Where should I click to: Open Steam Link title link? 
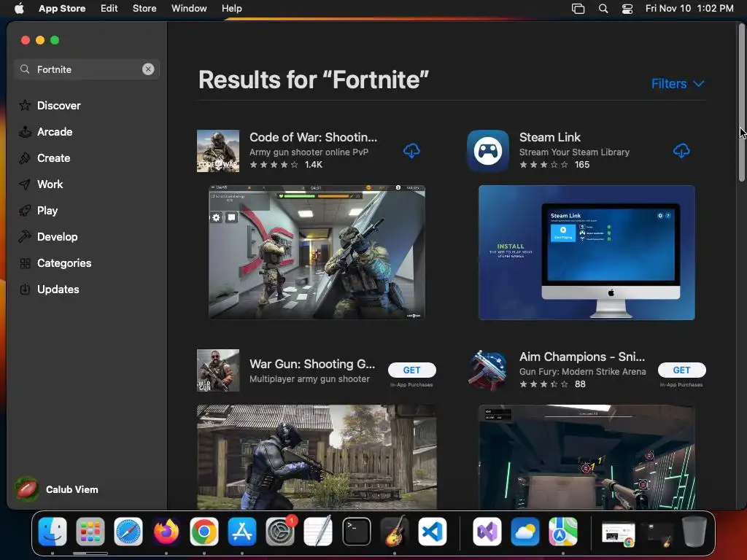tap(550, 137)
